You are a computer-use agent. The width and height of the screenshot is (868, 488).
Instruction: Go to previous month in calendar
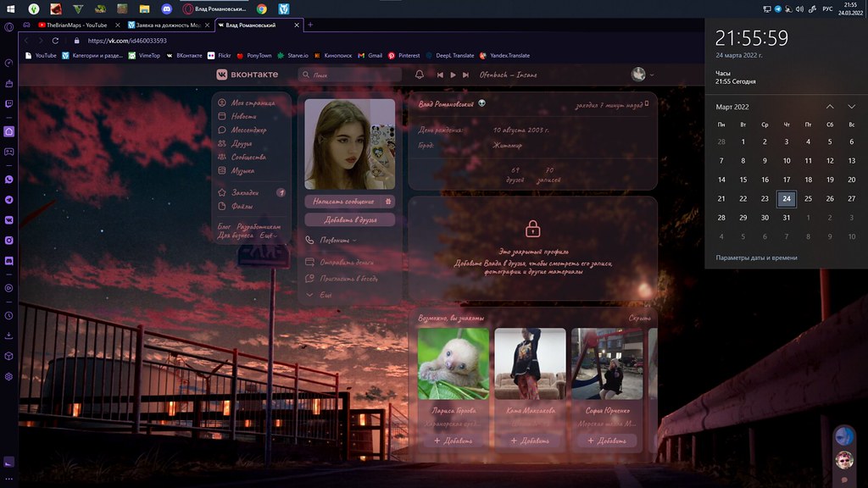830,107
